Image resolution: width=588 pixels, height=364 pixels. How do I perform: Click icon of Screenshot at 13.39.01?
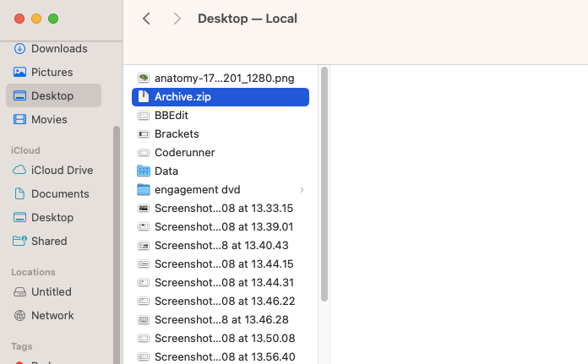144,227
